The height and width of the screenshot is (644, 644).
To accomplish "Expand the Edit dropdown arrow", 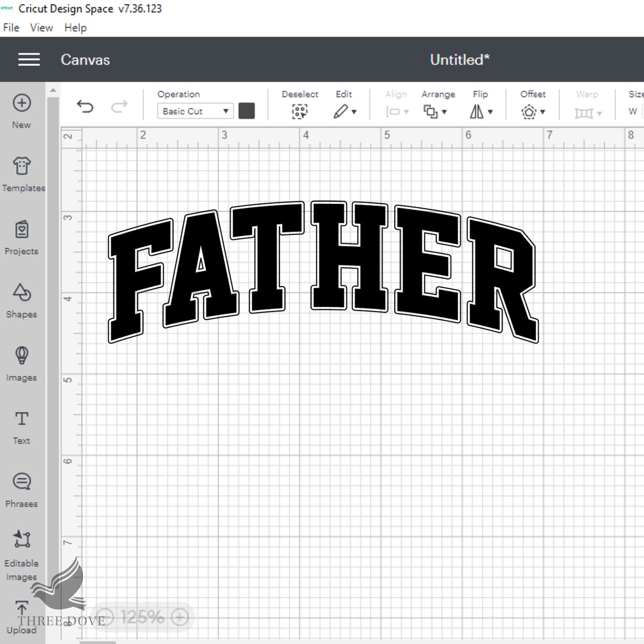I will (x=354, y=112).
